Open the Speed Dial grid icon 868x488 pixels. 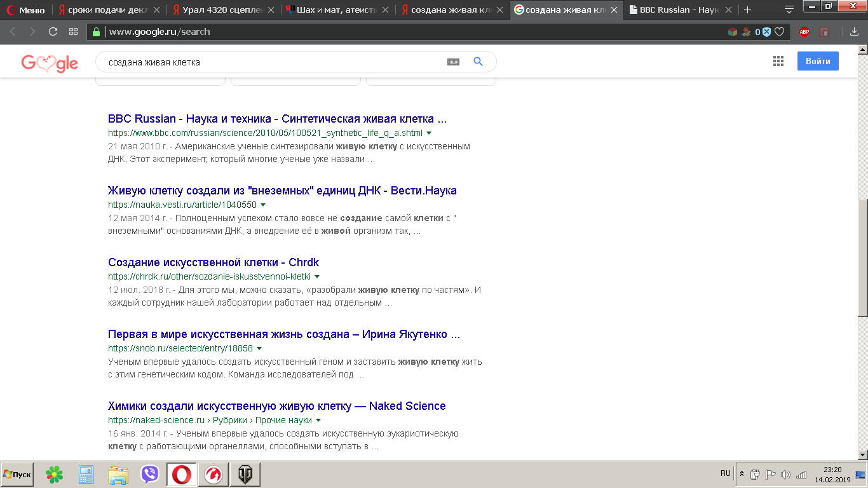click(x=73, y=32)
